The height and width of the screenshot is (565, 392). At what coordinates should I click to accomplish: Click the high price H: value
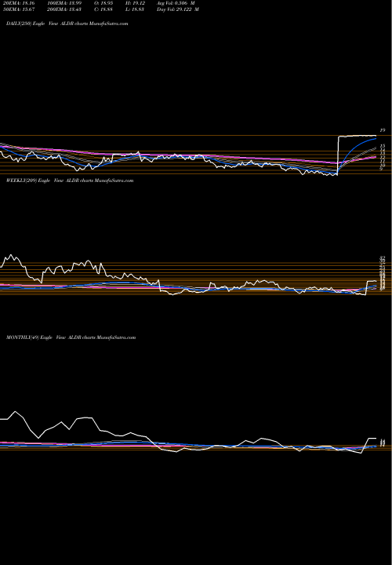point(136,3)
